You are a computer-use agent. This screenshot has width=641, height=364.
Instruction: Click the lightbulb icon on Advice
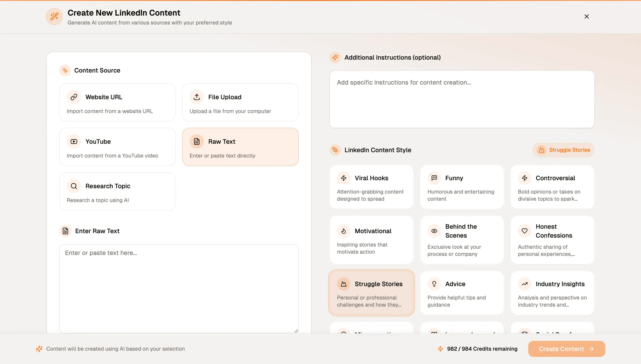tap(434, 284)
